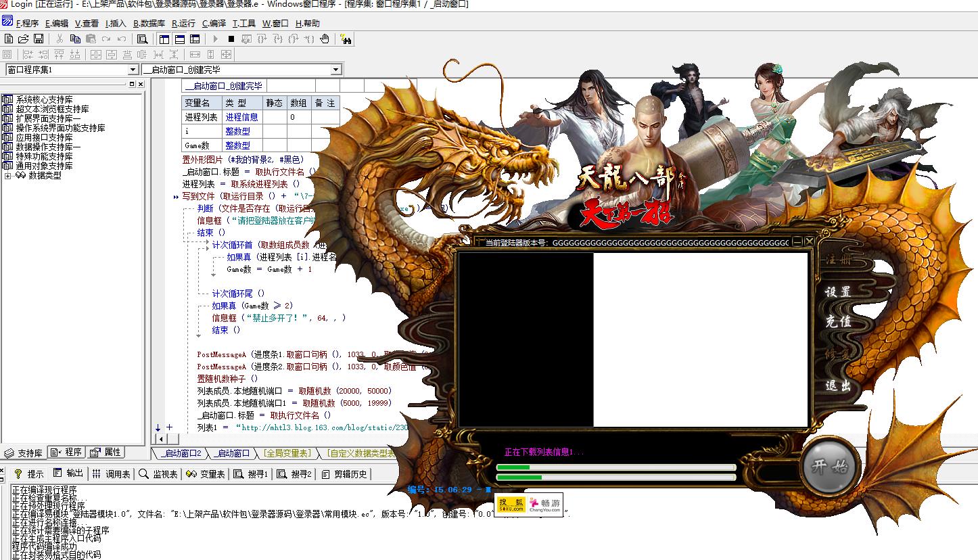Viewport: 978px width, 560px height.
Task: Click the hand icon in the toolbar
Action: [x=325, y=39]
